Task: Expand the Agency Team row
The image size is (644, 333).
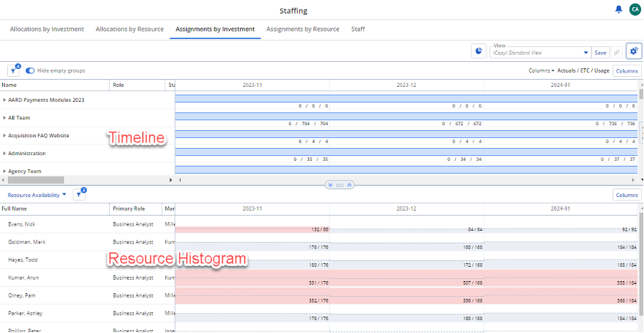Action: tap(4, 171)
